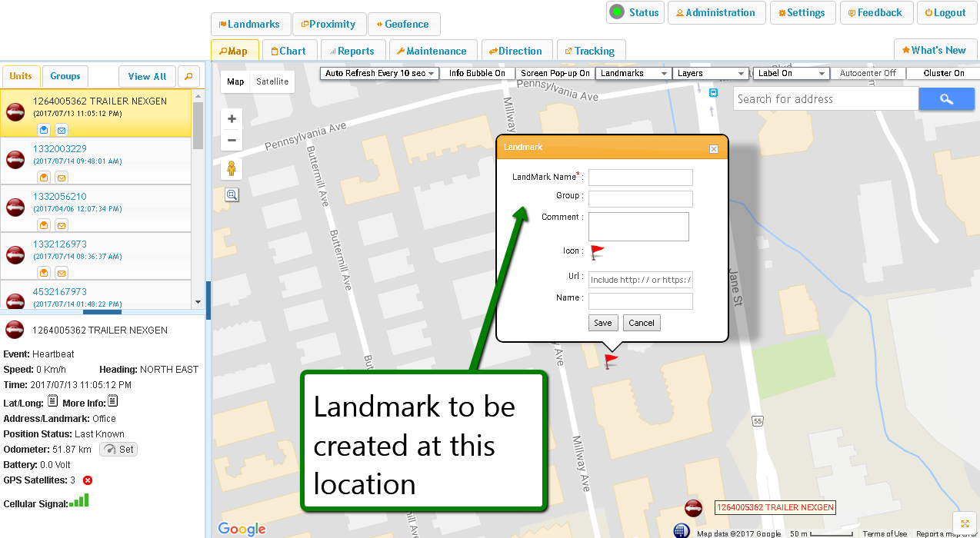
Task: Expand the Label On dropdown
Action: coord(790,74)
